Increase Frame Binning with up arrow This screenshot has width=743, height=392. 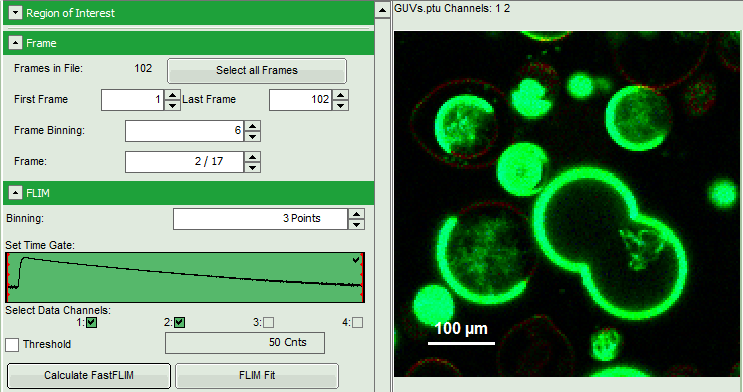253,126
